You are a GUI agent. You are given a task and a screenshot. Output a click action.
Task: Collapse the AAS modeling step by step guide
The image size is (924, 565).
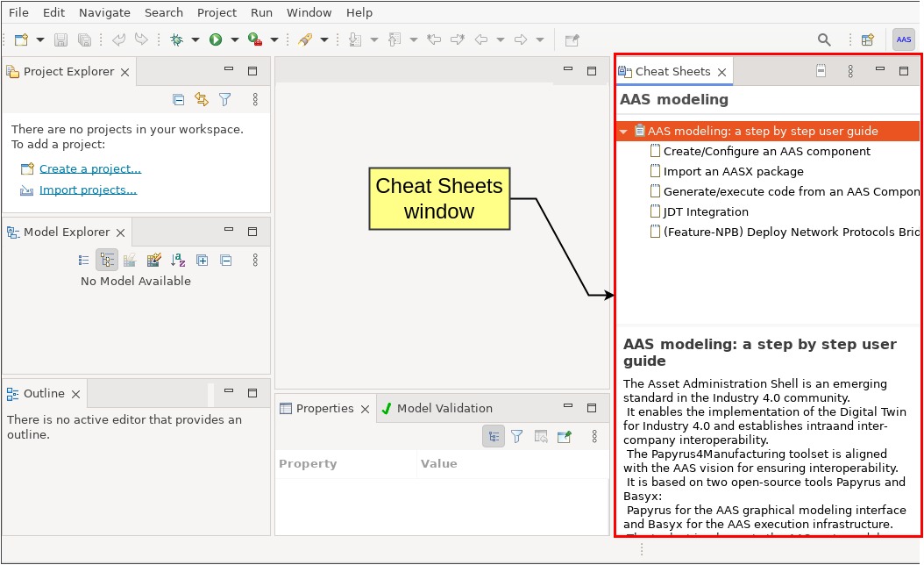[623, 132]
